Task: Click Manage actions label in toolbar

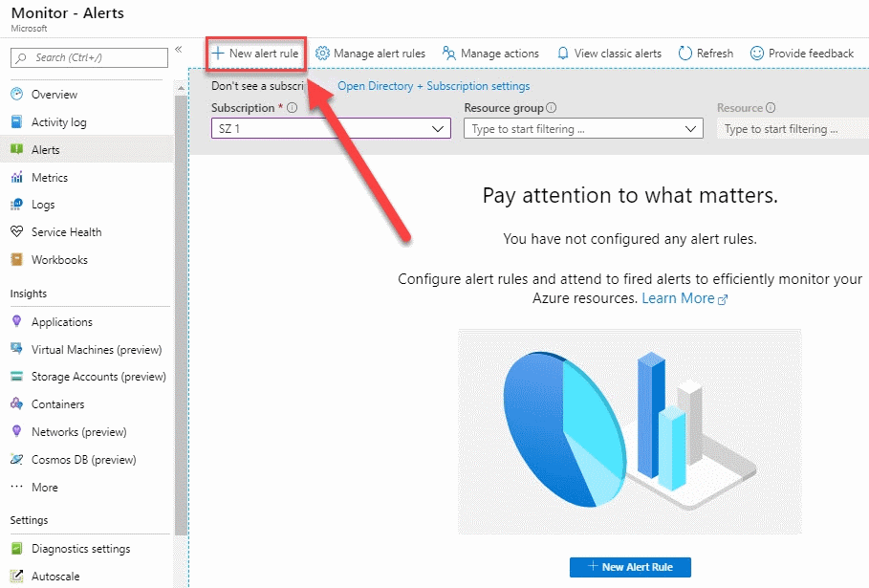Action: tap(499, 54)
